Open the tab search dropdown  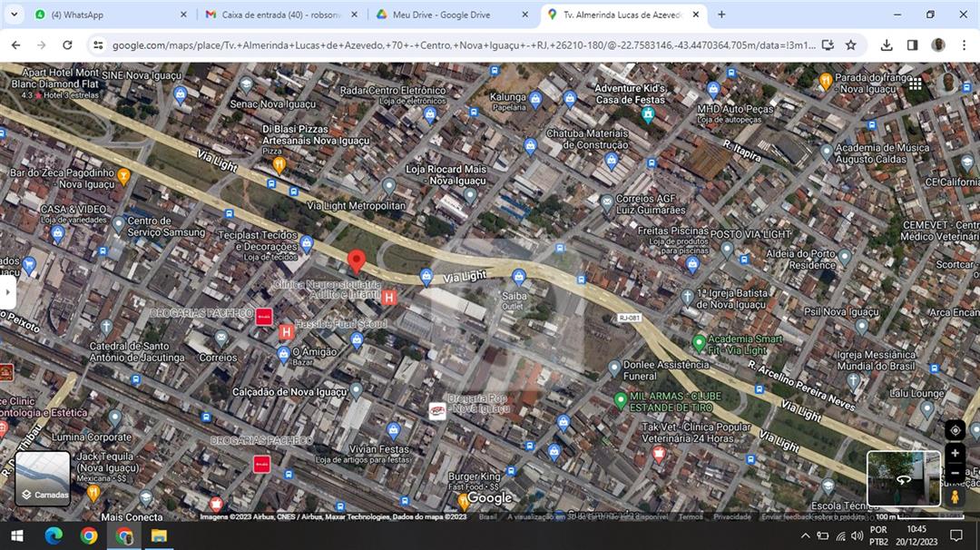click(11, 15)
